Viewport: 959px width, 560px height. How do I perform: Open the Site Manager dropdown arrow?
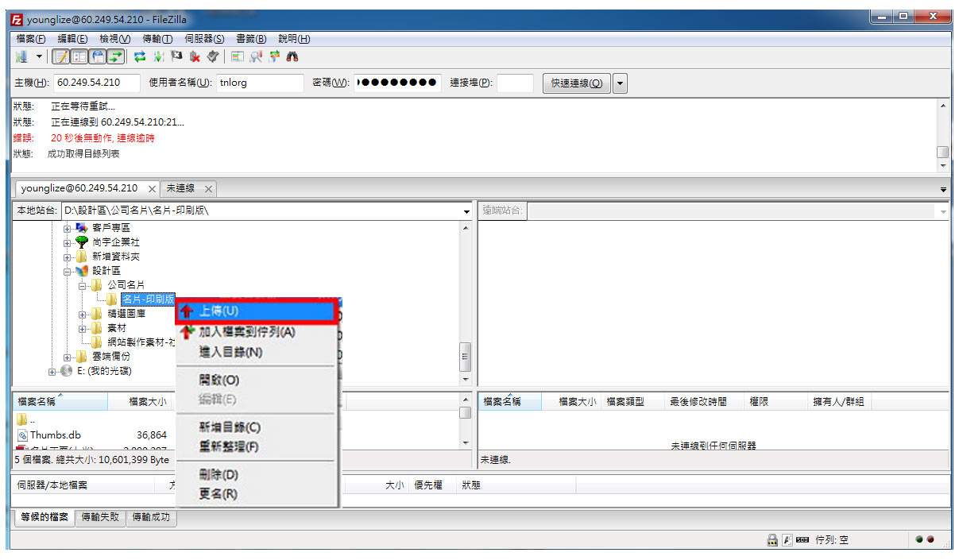(38, 56)
